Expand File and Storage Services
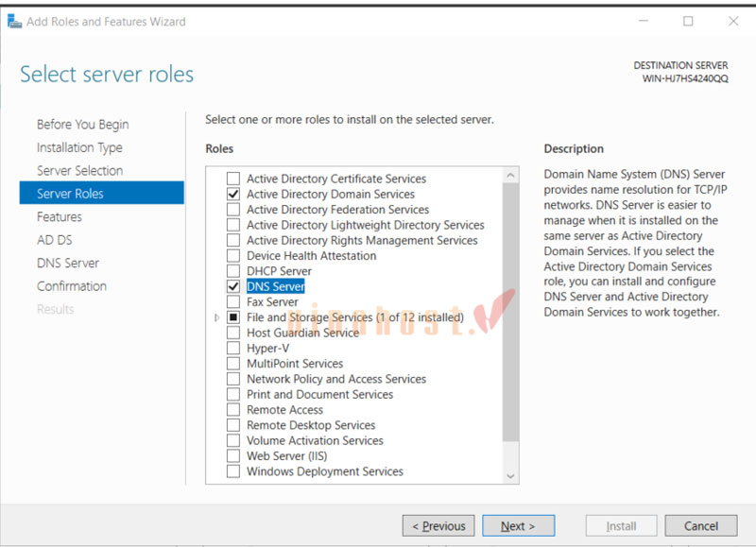This screenshot has height=547, width=756. [216, 317]
